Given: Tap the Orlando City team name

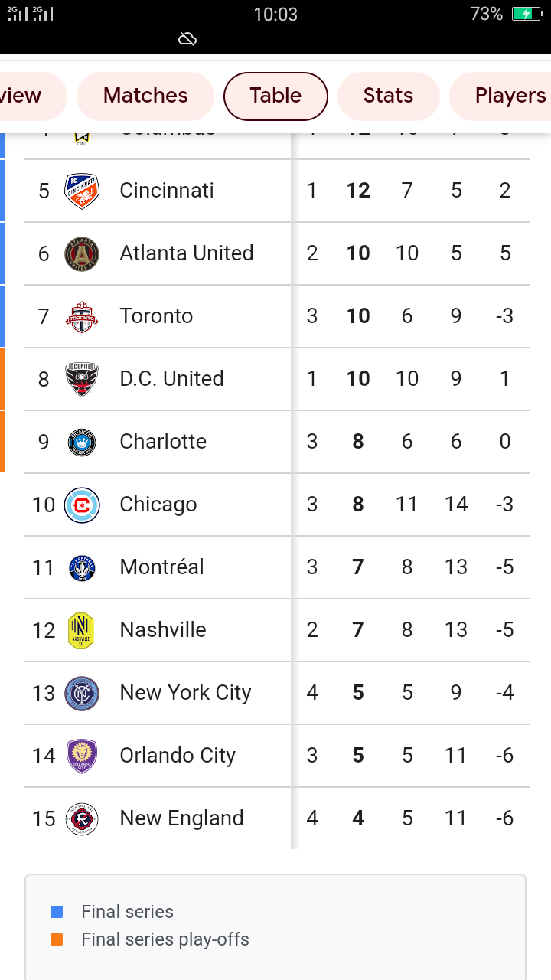Looking at the screenshot, I should [x=178, y=756].
